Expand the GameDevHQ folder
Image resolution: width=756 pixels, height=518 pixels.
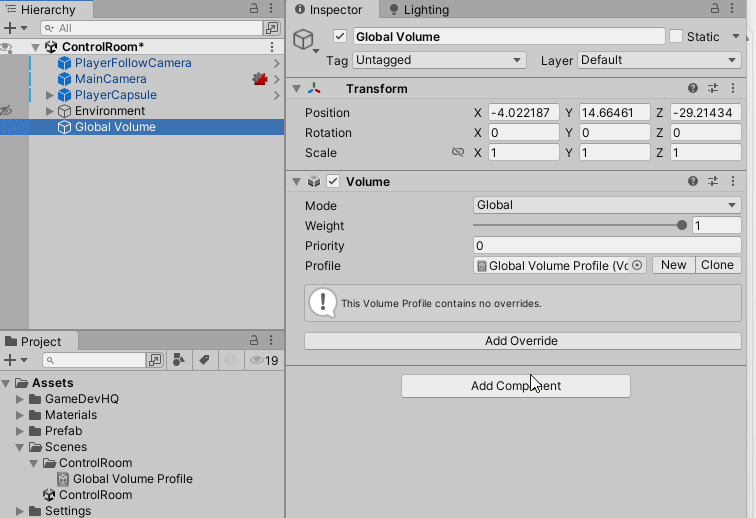pyautogui.click(x=19, y=399)
